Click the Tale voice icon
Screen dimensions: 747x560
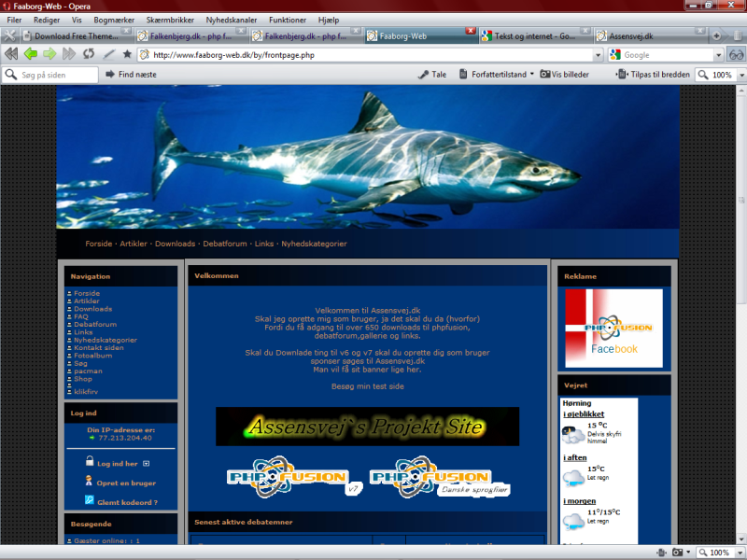pos(423,75)
